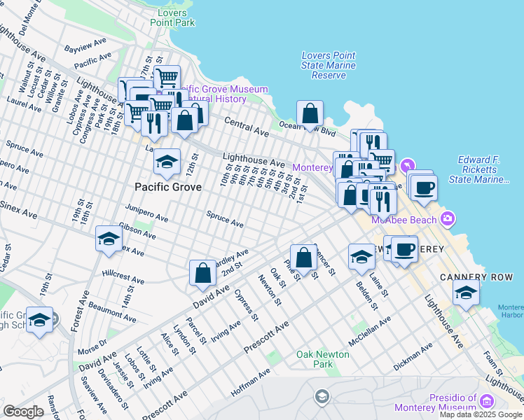Open the school marker near Belden St
Viewport: 524px width, 420px height.
[x=361, y=258]
